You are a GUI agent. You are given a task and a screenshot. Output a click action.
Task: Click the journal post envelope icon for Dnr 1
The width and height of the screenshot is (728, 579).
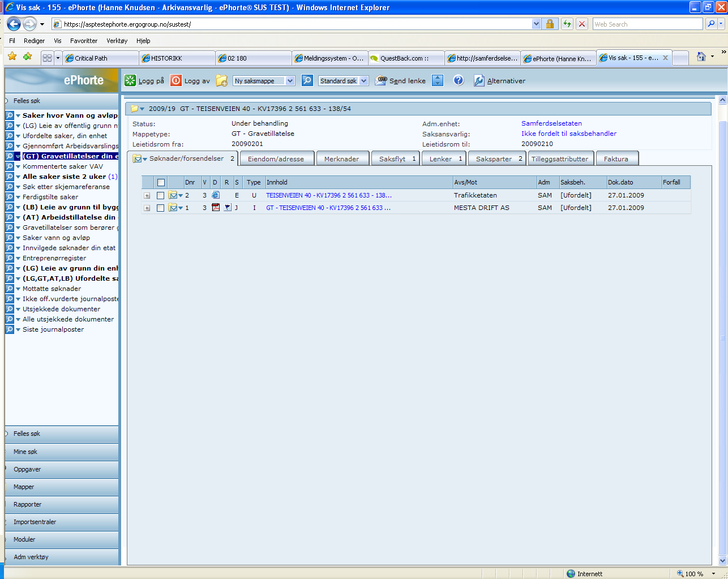click(x=173, y=207)
